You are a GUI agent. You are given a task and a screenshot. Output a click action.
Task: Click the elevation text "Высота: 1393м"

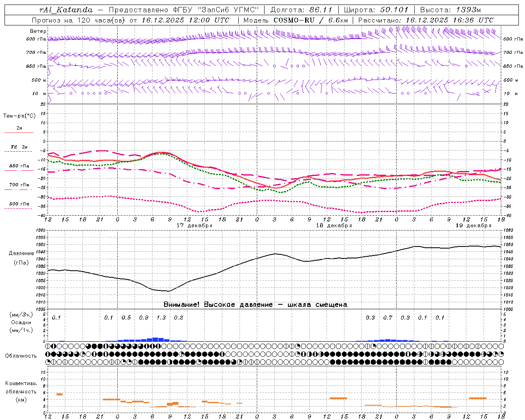(451, 10)
